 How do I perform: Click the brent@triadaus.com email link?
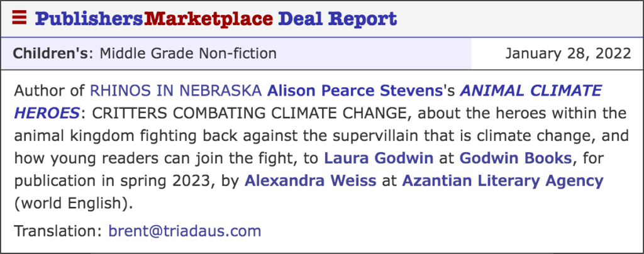pyautogui.click(x=185, y=231)
